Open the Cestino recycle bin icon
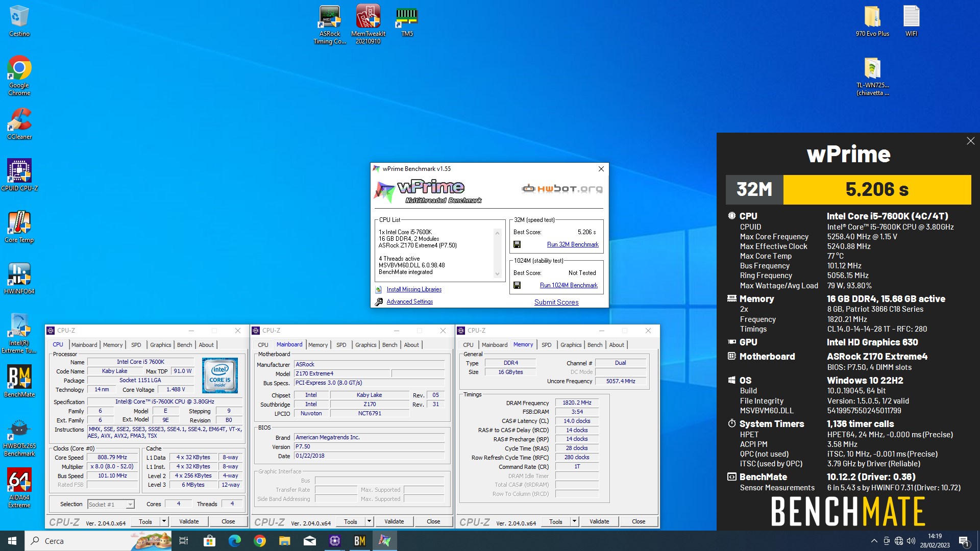This screenshot has height=551, width=980. 19,21
